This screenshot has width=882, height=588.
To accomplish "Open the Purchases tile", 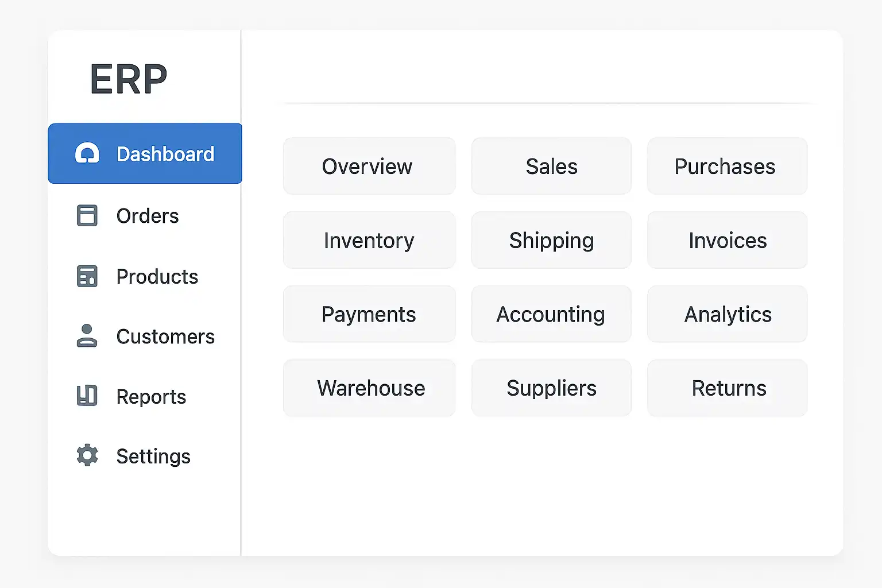I will [727, 166].
